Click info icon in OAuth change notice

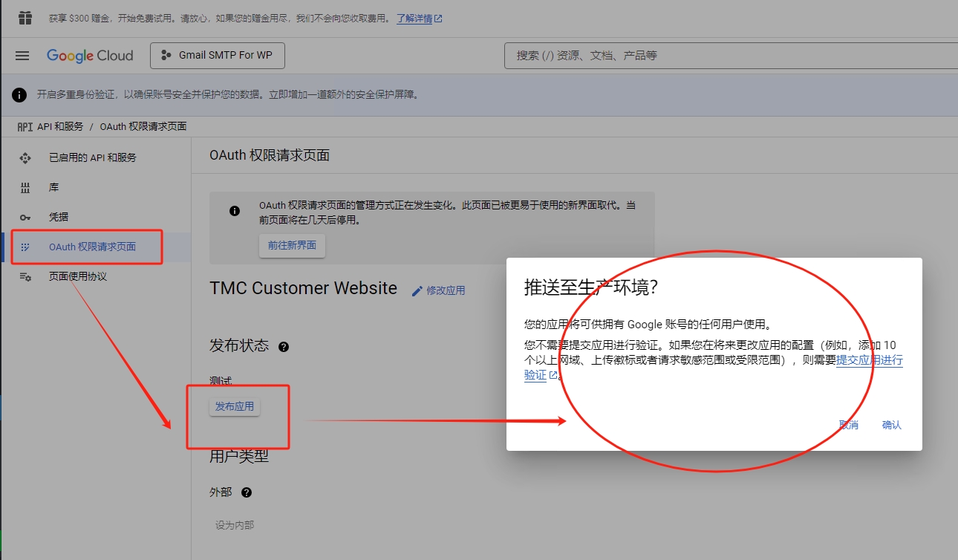tap(235, 211)
